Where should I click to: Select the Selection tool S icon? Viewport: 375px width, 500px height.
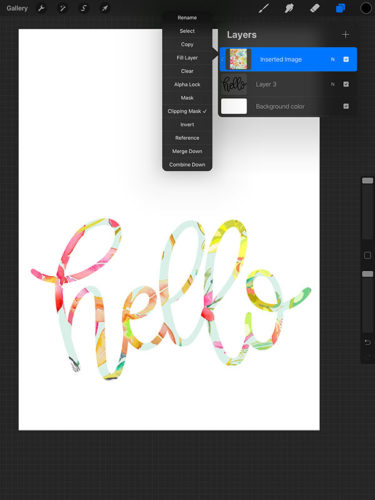83,8
